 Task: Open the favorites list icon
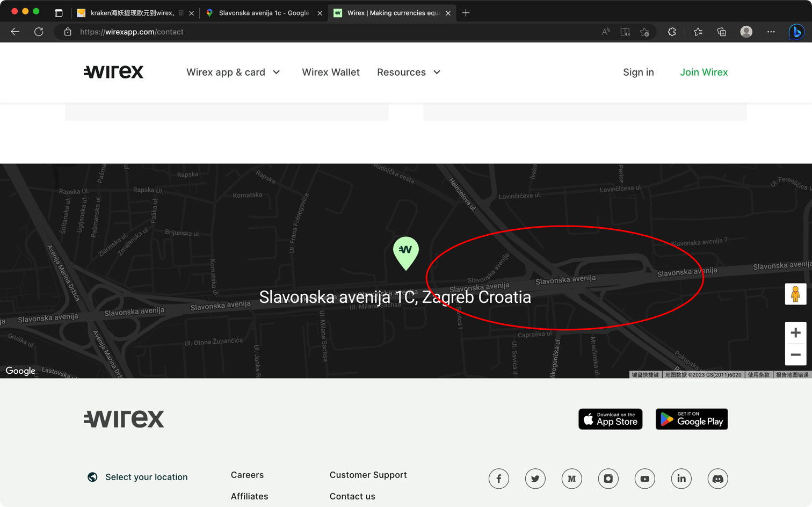698,32
